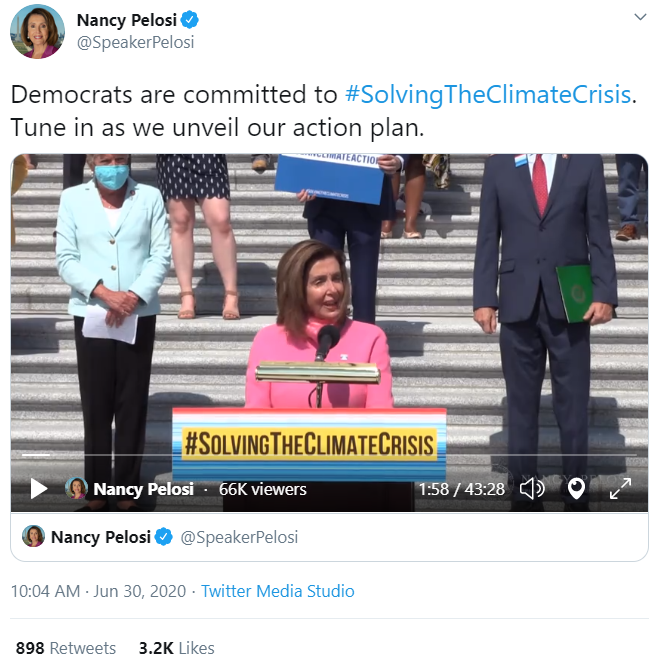Click the @SpeakerPelosi handle under the header name
The width and height of the screenshot is (656, 664).
tap(135, 42)
